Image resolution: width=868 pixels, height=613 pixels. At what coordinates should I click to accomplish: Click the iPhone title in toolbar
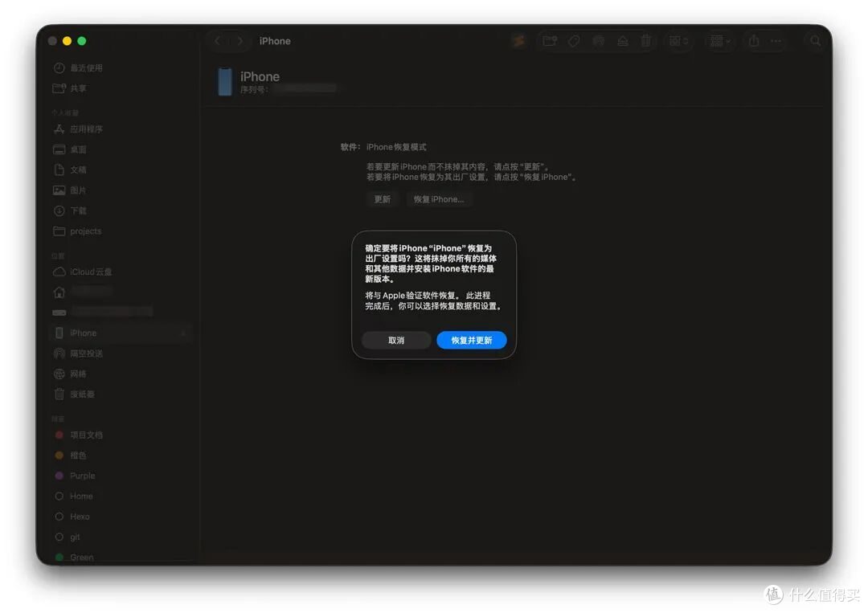275,41
